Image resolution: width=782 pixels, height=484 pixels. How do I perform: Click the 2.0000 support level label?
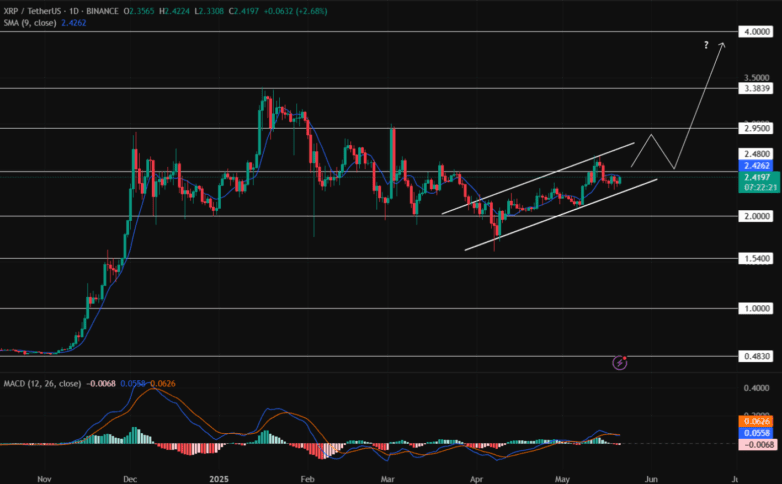(755, 216)
